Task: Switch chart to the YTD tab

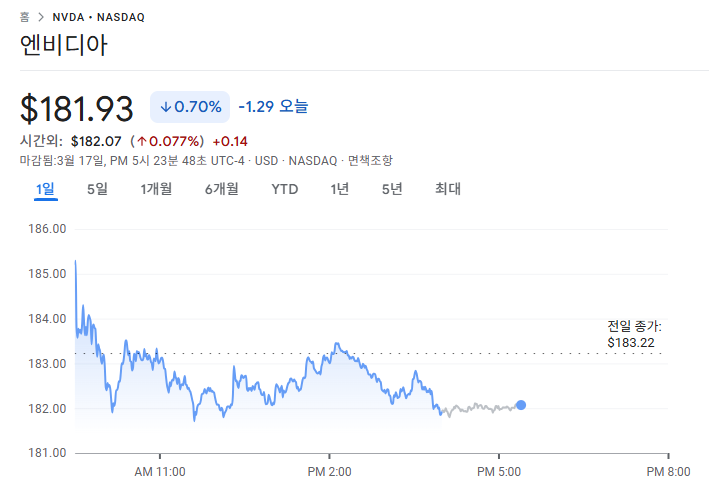Action: click(x=285, y=189)
